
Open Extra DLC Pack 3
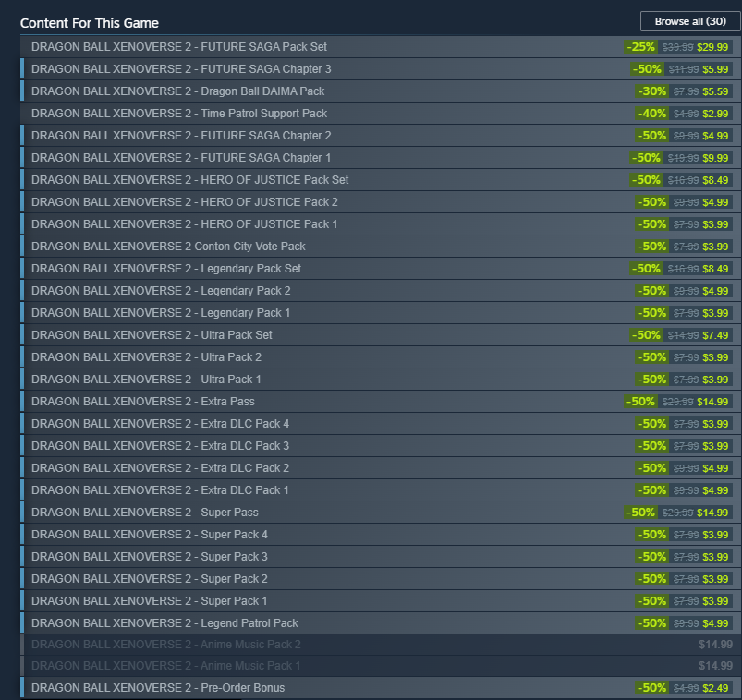pos(381,445)
